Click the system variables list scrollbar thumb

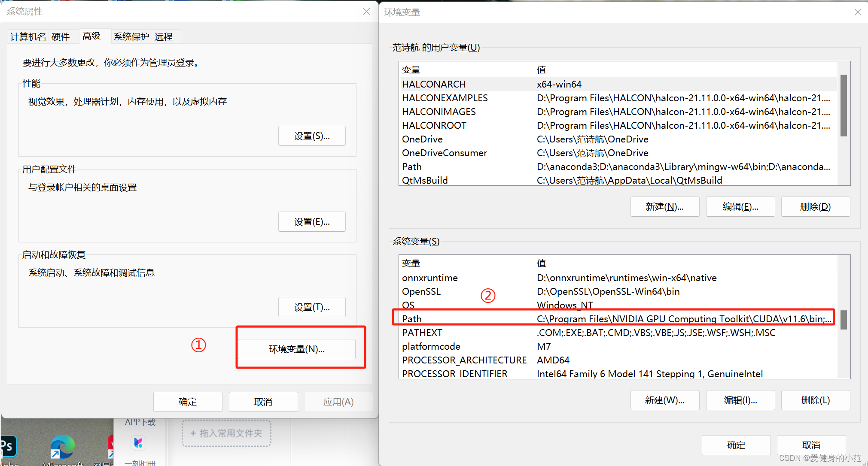844,320
